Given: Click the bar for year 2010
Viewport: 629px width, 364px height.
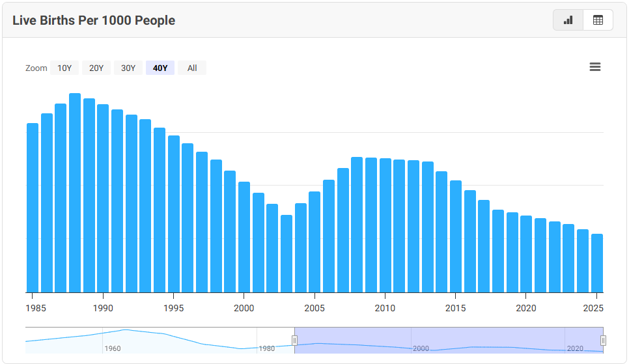Looking at the screenshot, I should (385, 225).
